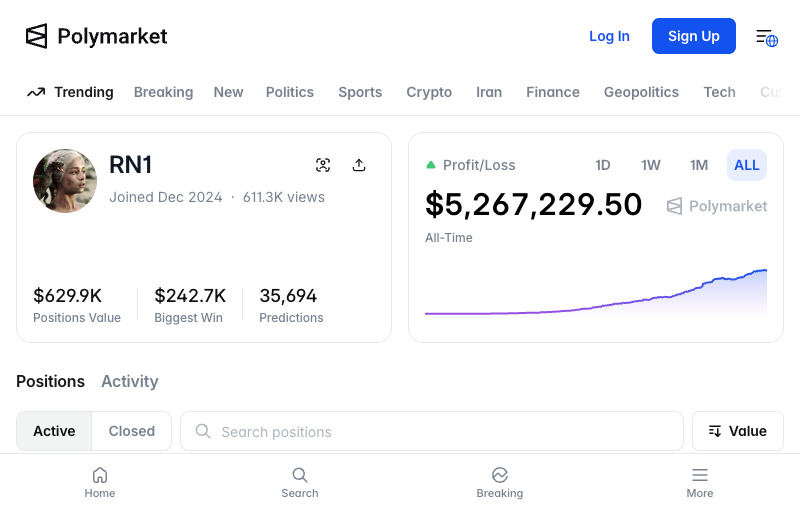This screenshot has height=513, width=800.
Task: Open Search in the bottom navigation bar
Action: [300, 482]
